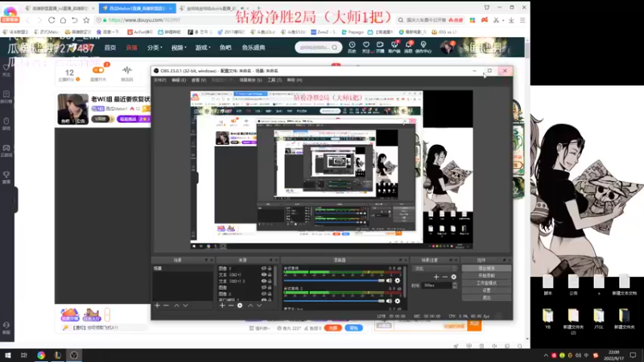Add a new scene with the plus icon in OBS Scenes panel
The width and height of the screenshot is (644, 362).
(x=157, y=306)
